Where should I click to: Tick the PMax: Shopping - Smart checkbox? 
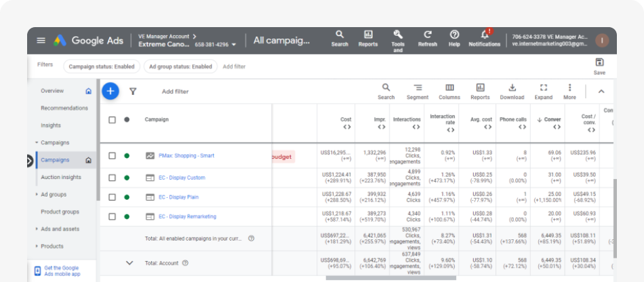pos(112,156)
